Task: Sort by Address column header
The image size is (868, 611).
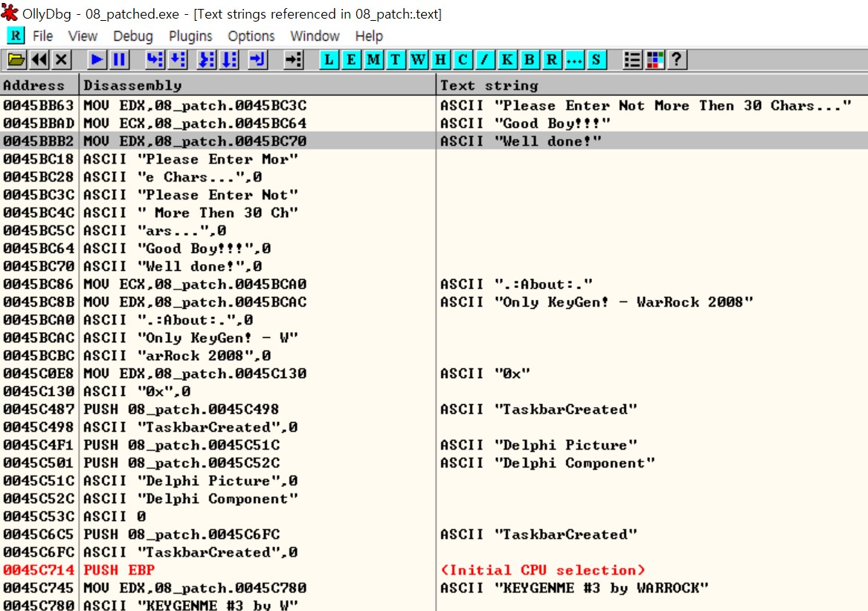Action: coord(39,86)
